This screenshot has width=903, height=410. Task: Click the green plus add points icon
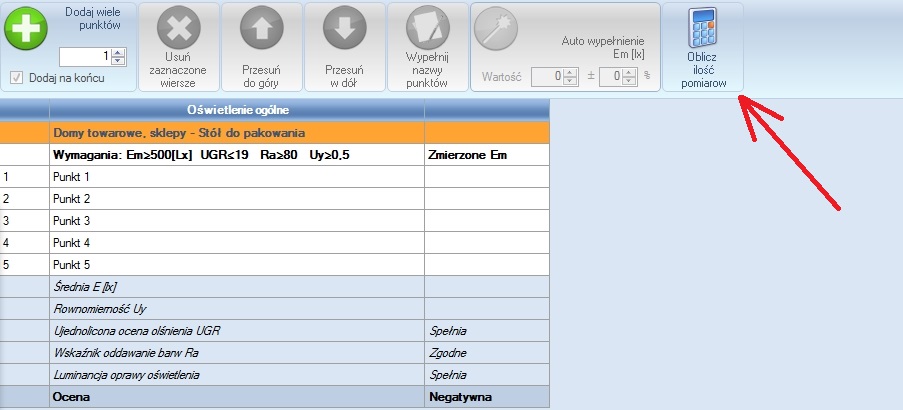25,30
